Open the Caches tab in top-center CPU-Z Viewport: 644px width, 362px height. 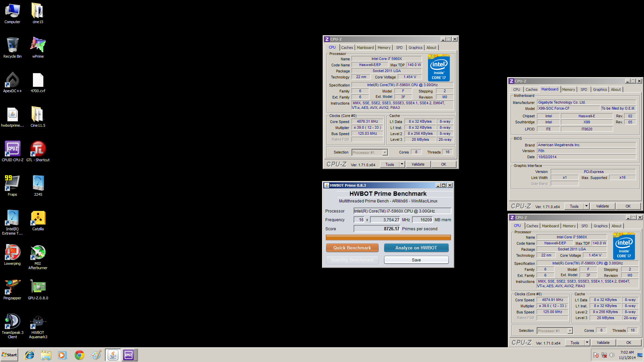(347, 48)
